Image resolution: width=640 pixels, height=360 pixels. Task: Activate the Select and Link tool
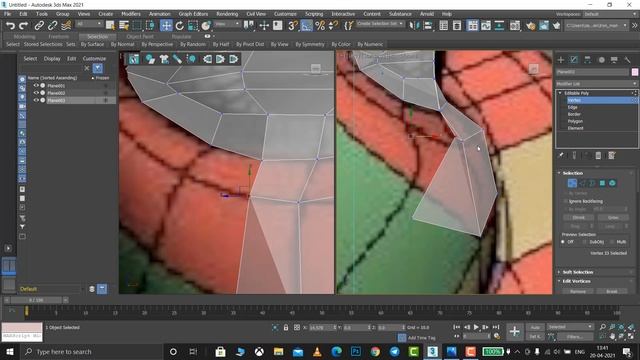[x=39, y=26]
